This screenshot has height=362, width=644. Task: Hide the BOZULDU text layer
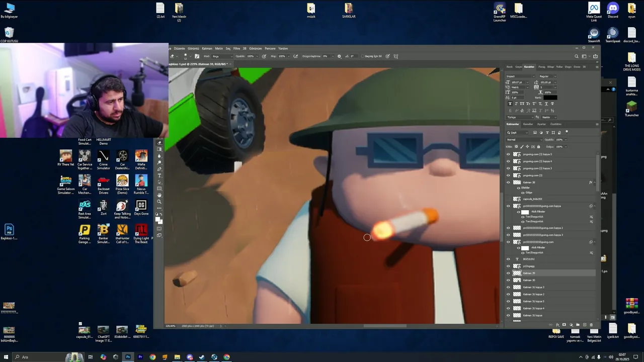pos(508,259)
